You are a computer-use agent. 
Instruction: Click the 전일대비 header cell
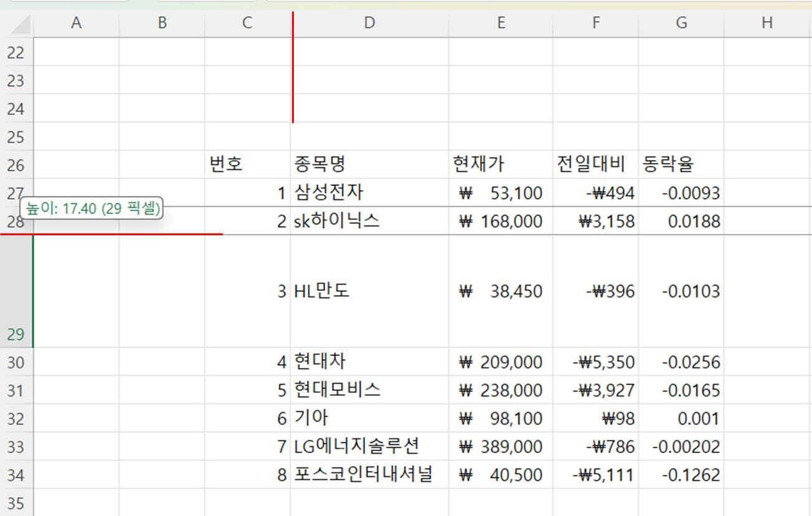595,164
